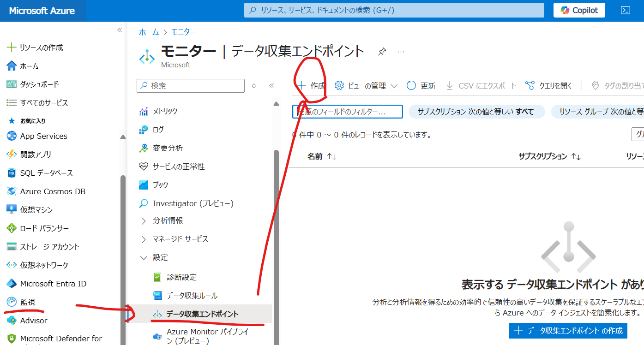Screen dimensions: 644x345
Task: Click CSV にエクスポート
Action: (481, 86)
